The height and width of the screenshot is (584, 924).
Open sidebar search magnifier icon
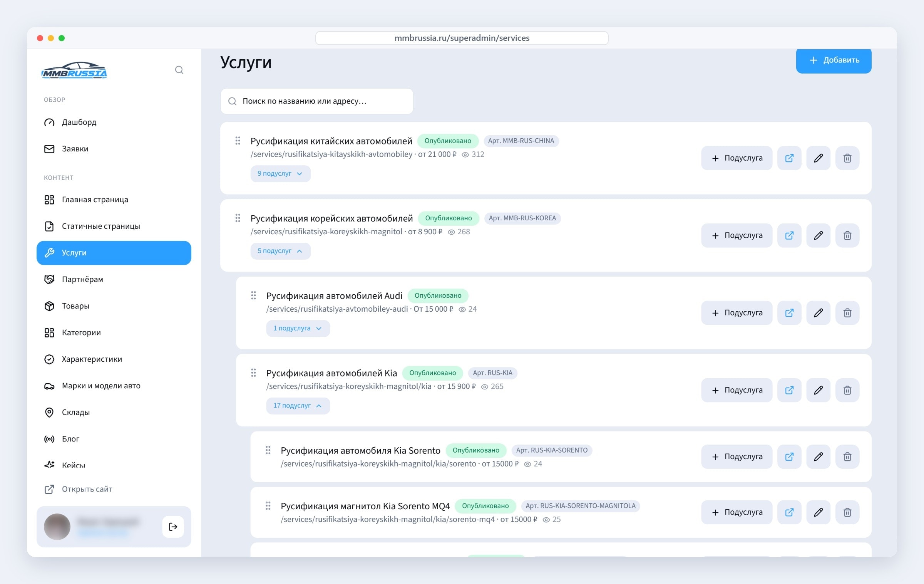(x=179, y=70)
